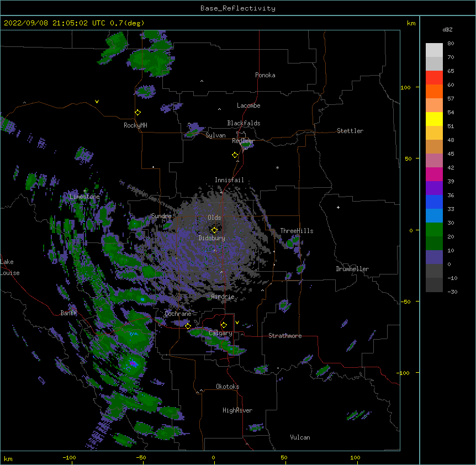Pick the dark blue 33-36 dBZ swatch
476x465 pixels.
pyautogui.click(x=434, y=202)
